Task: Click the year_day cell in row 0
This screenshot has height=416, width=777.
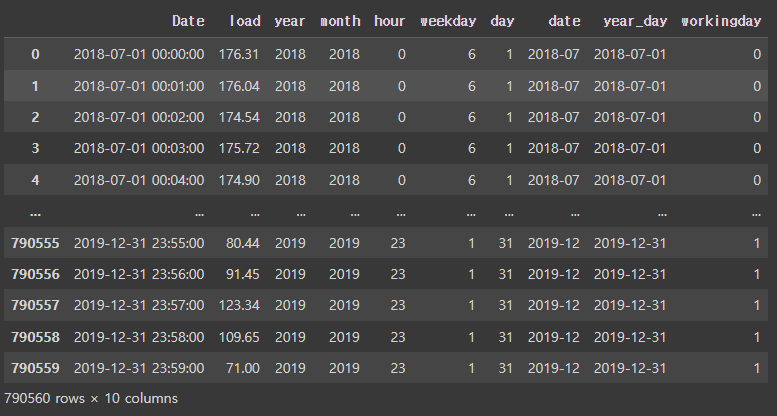Action: tap(630, 54)
